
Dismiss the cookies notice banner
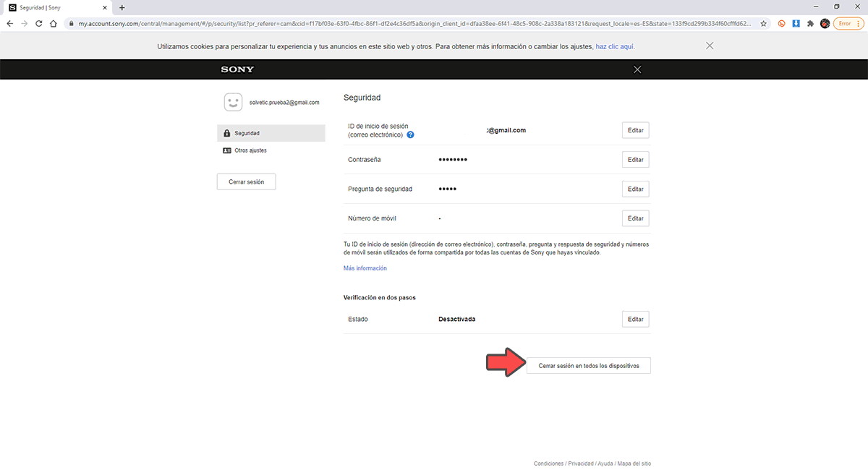[x=710, y=46]
